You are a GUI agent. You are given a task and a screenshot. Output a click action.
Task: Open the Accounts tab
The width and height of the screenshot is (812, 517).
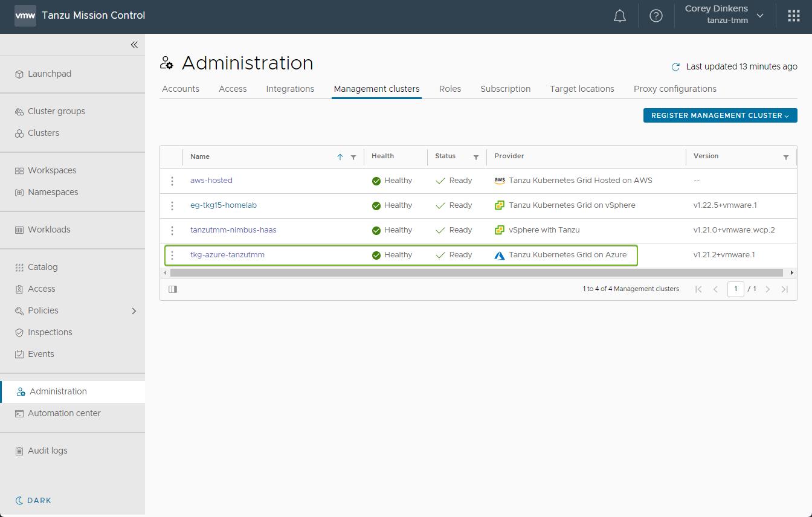[x=181, y=89]
